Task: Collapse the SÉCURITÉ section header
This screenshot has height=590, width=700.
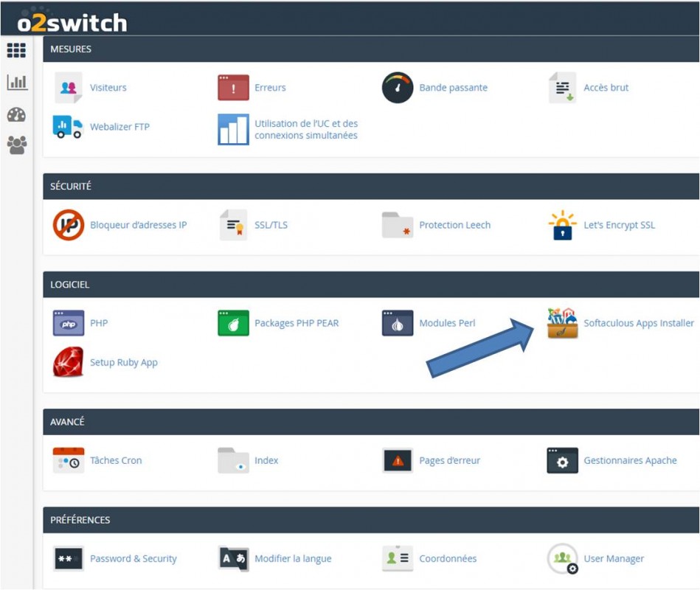Action: click(371, 186)
